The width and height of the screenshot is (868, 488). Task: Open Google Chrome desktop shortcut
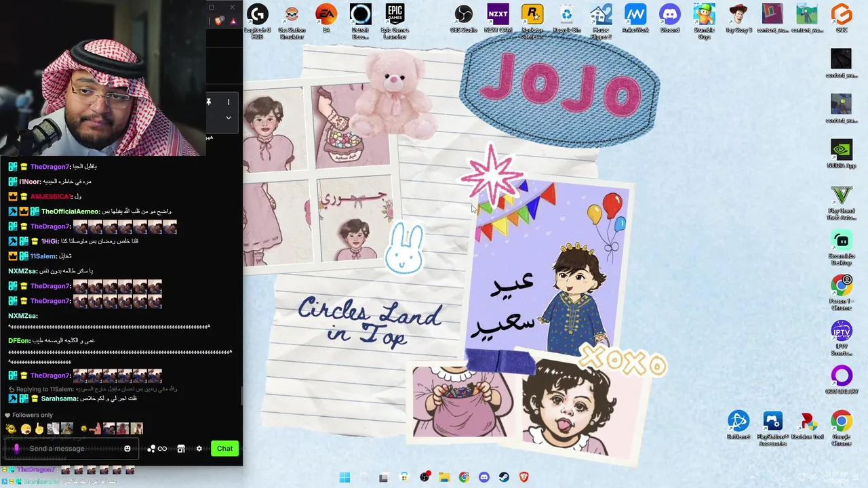(x=842, y=428)
